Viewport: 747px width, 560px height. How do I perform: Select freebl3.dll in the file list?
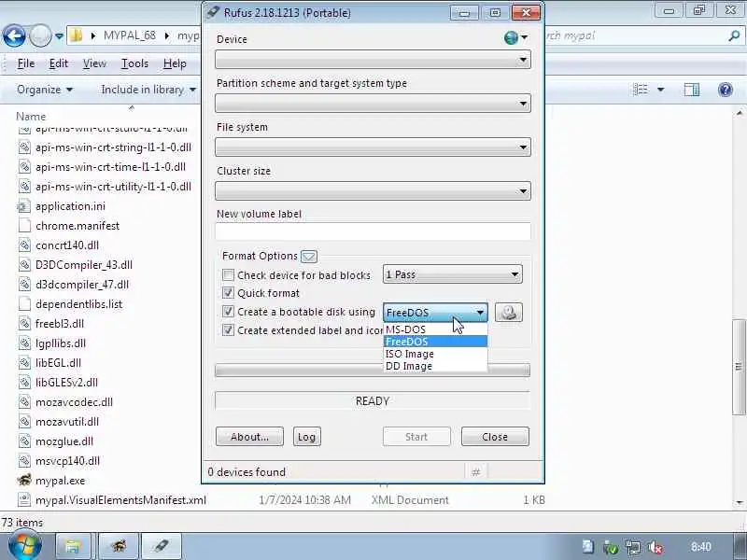pyautogui.click(x=60, y=323)
